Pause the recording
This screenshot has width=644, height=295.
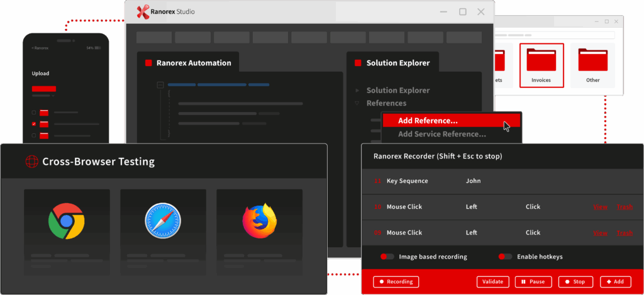tap(533, 282)
